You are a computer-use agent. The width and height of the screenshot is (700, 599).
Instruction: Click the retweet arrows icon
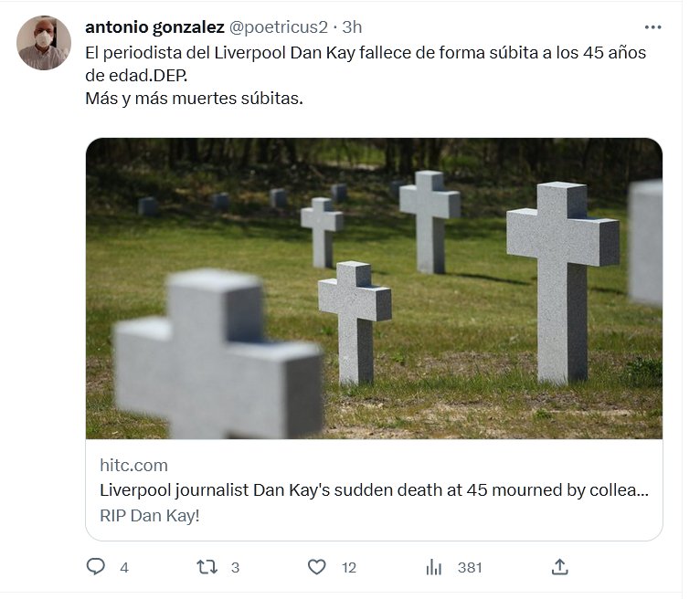(207, 567)
